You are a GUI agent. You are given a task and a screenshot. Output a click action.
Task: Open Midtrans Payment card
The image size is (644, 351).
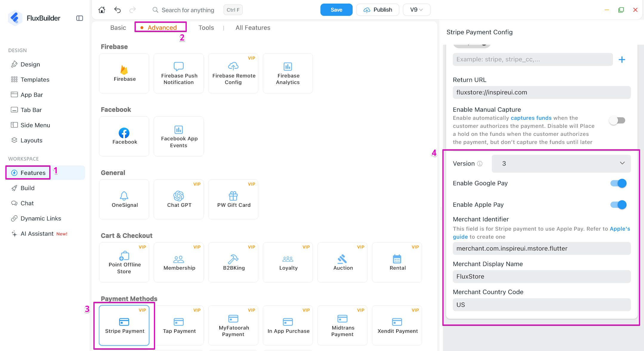342,325
